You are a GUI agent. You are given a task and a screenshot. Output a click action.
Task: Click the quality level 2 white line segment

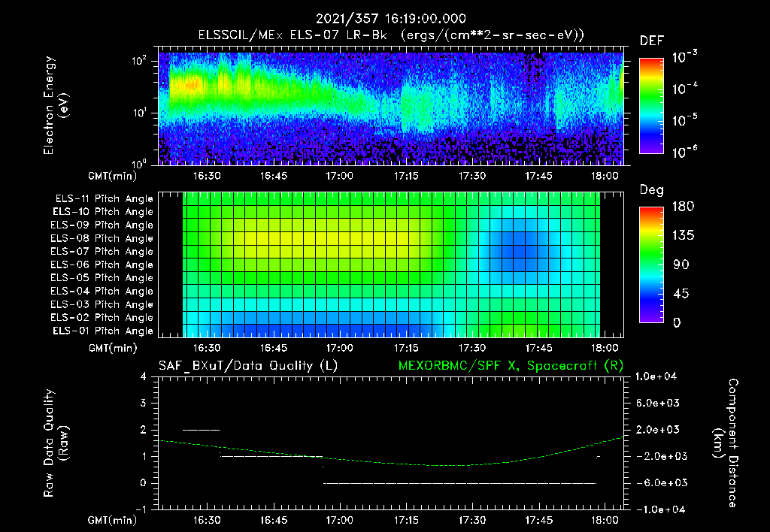pyautogui.click(x=201, y=430)
